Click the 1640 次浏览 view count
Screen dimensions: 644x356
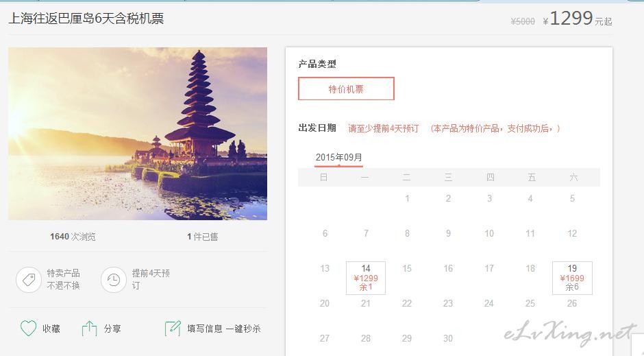[x=73, y=237]
